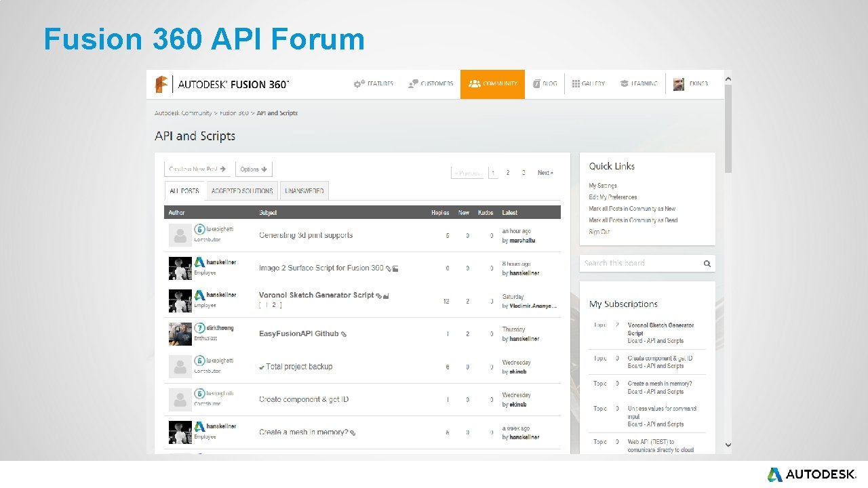Screen dimensions: 868x488
Task: Open Create component & get ID subscription
Action: [660, 359]
